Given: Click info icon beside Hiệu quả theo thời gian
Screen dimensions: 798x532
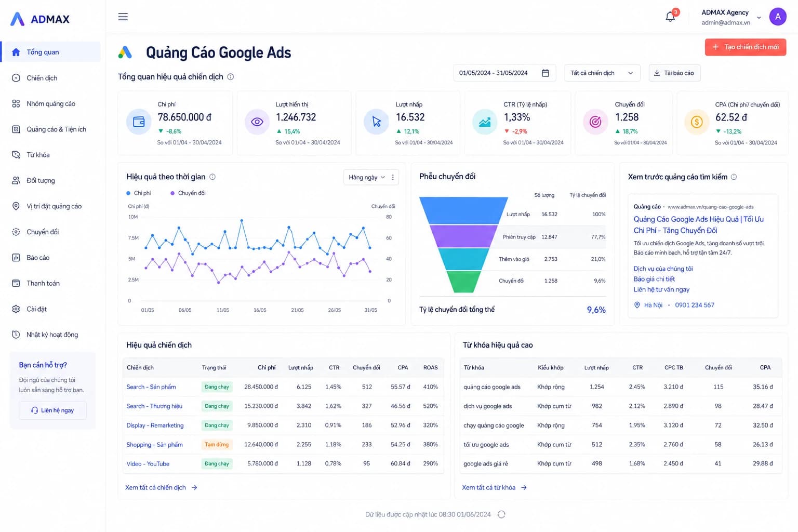Looking at the screenshot, I should 212,177.
